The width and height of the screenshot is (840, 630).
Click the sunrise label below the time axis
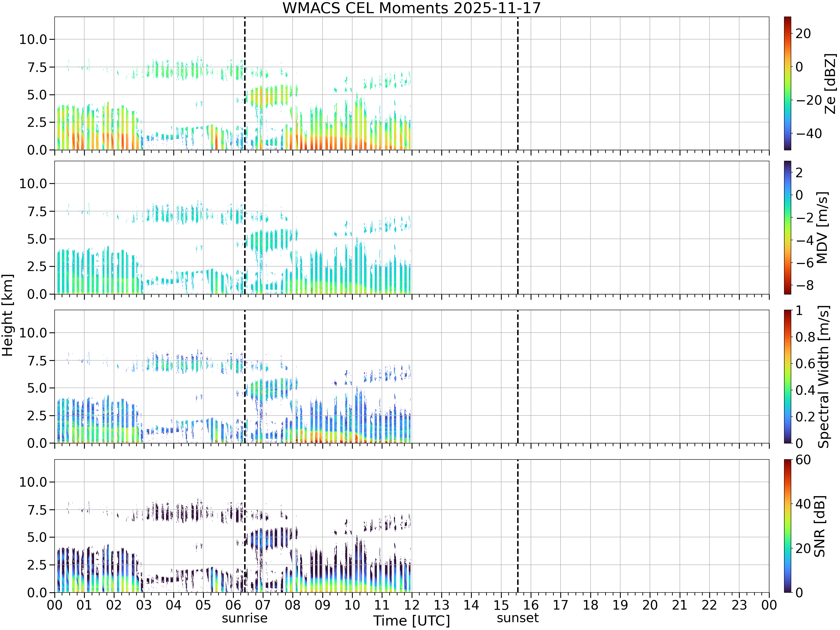click(x=244, y=618)
